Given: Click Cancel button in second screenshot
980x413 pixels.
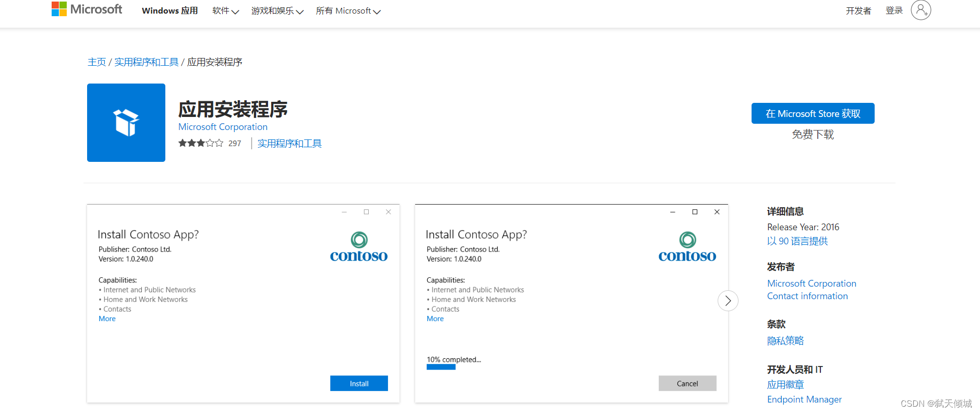Looking at the screenshot, I should click(687, 383).
